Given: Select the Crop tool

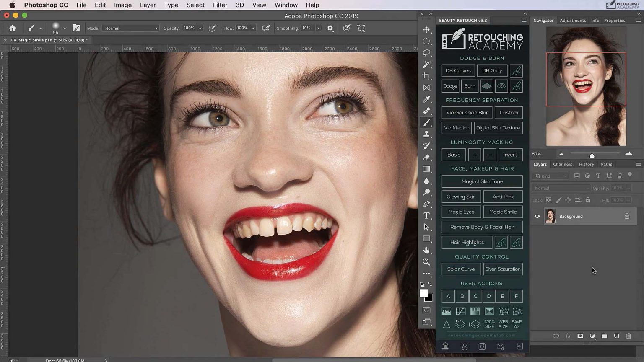Looking at the screenshot, I should (x=426, y=76).
